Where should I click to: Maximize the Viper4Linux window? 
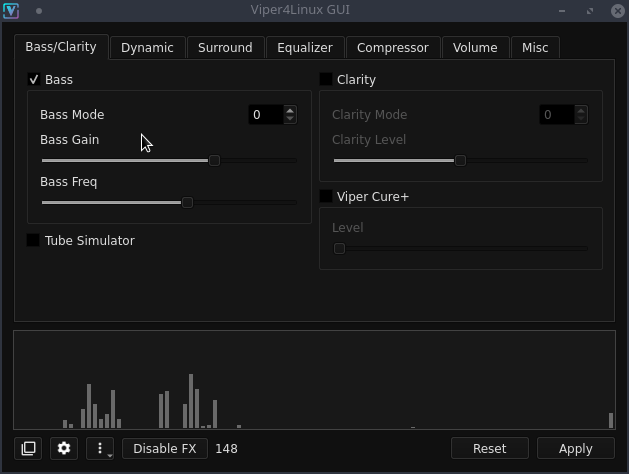pos(590,11)
